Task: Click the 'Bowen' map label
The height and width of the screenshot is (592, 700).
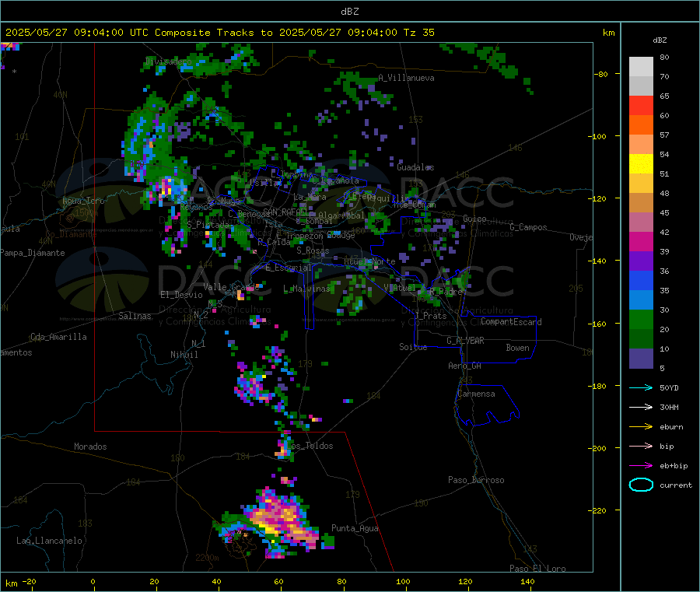Action: pyautogui.click(x=517, y=348)
